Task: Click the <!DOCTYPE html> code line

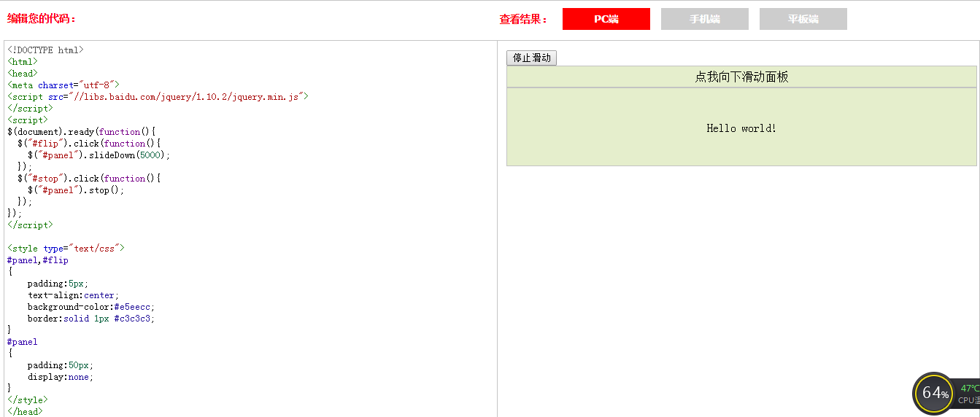Action: click(45, 50)
